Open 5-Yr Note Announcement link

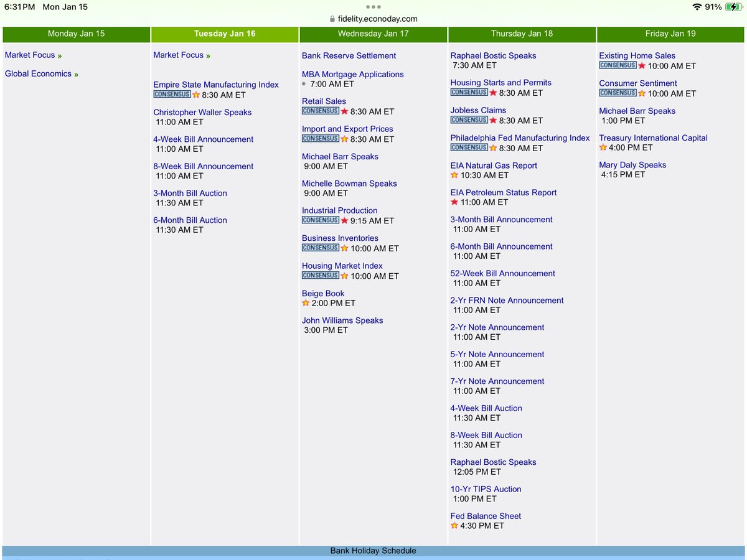[x=497, y=354]
